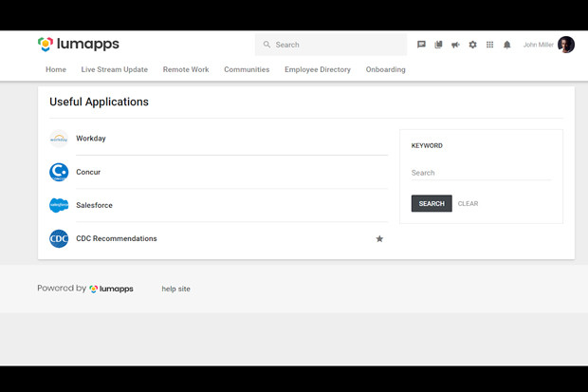Navigate to Communities

pos(247,69)
